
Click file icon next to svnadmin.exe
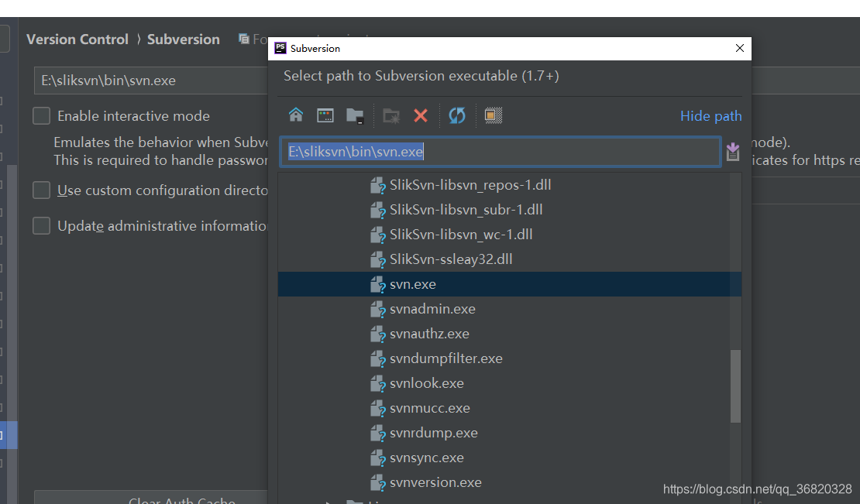tap(378, 310)
